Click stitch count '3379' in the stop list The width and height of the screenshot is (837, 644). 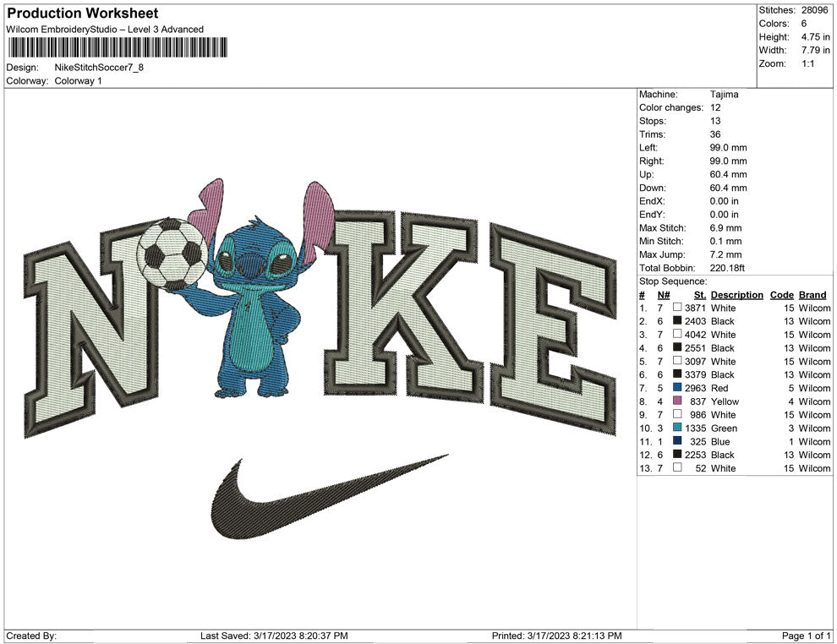coord(696,374)
